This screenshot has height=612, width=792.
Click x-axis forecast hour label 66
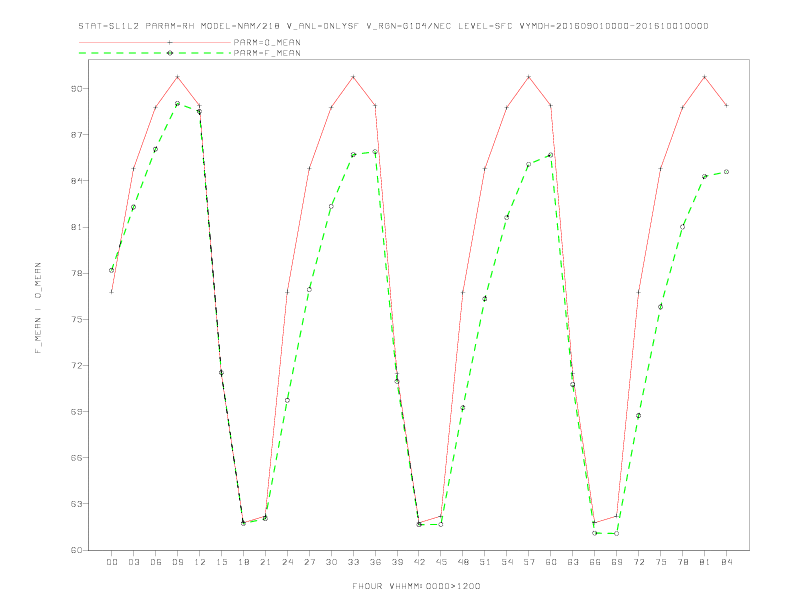pos(595,562)
